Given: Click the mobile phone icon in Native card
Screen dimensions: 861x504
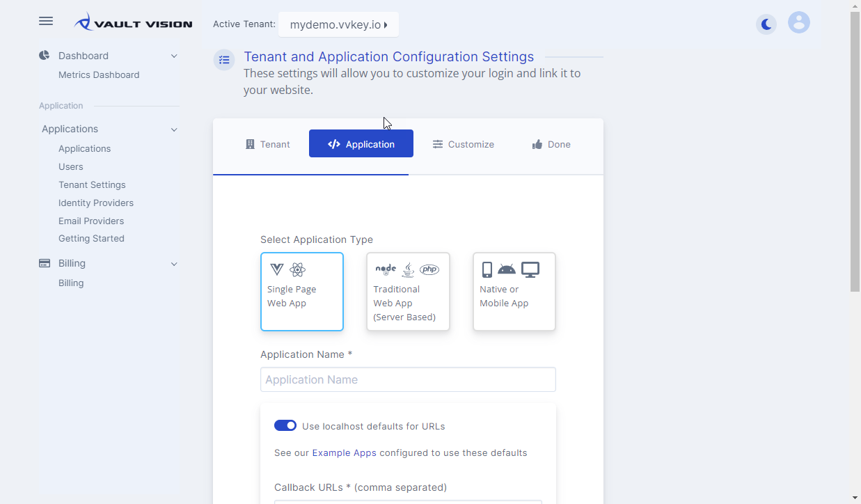Looking at the screenshot, I should (x=487, y=269).
